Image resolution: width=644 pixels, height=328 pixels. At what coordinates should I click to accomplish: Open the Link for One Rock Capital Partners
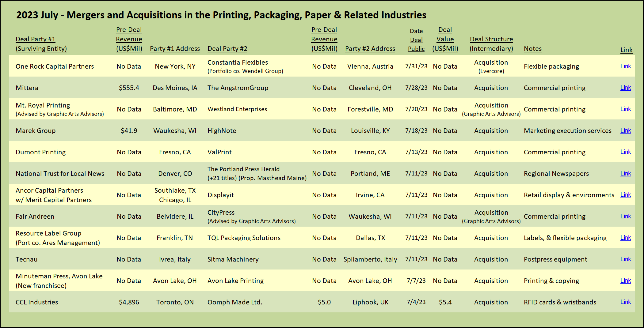(625, 66)
